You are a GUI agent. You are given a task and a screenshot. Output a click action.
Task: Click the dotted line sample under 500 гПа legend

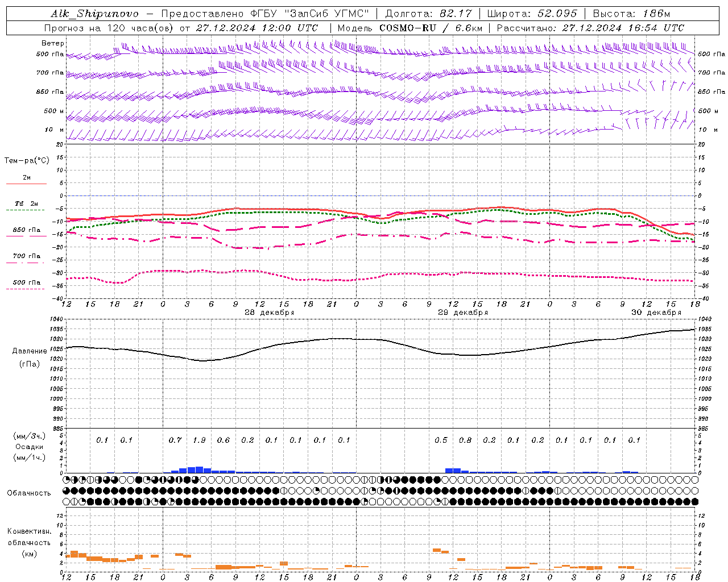26,289
